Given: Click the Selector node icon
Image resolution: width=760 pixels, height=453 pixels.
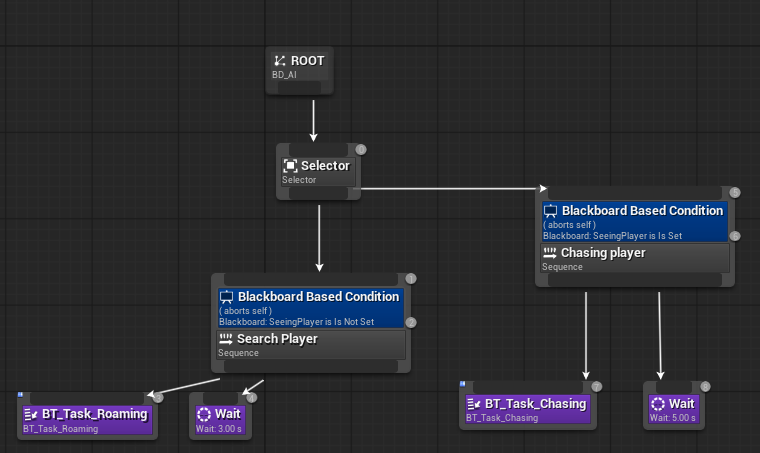Looking at the screenshot, I should tap(290, 166).
